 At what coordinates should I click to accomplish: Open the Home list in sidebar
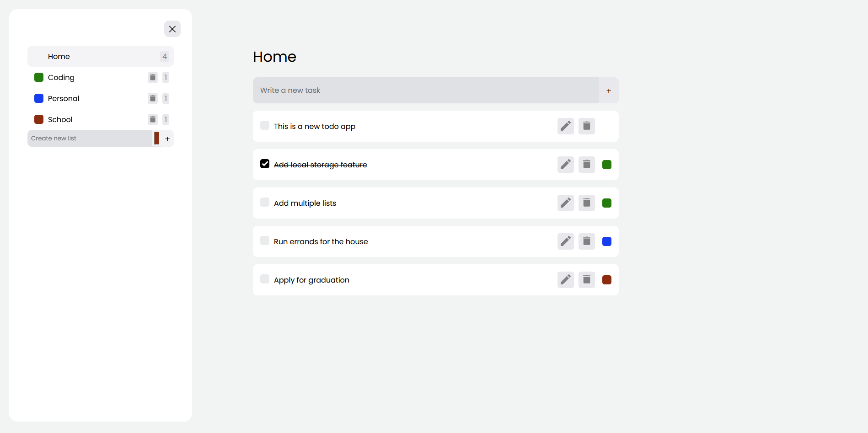(59, 56)
